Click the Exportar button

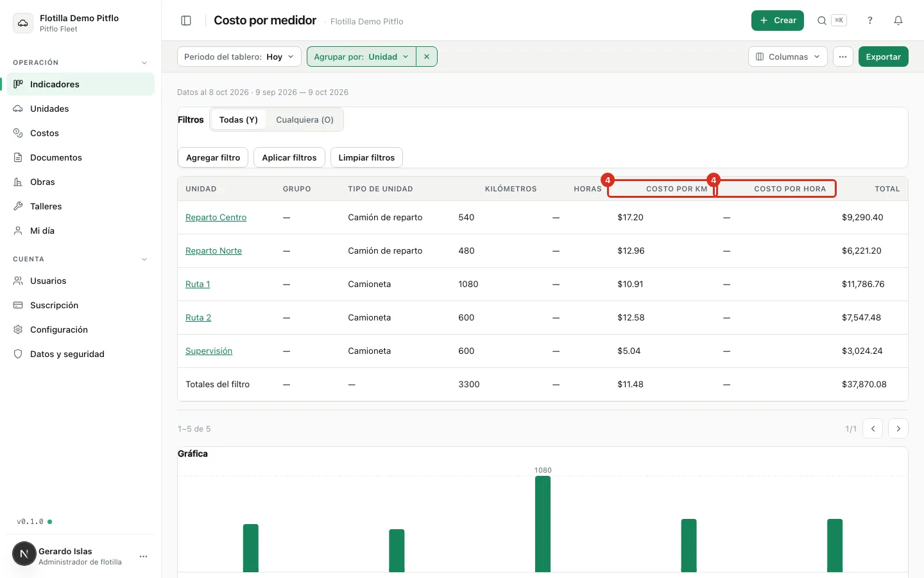coord(884,57)
